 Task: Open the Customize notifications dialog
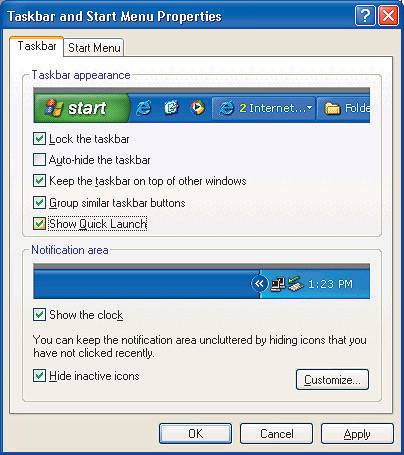click(332, 379)
